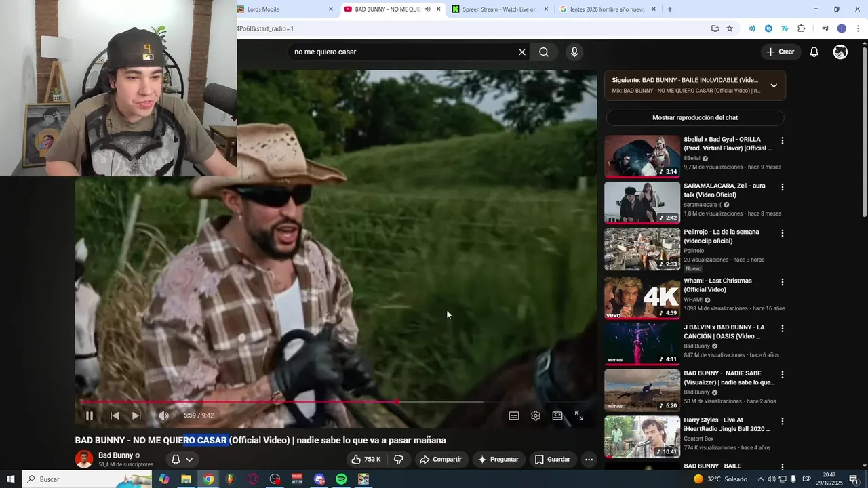Open the video player settings gear
The height and width of the screenshot is (488, 868).
(x=536, y=415)
